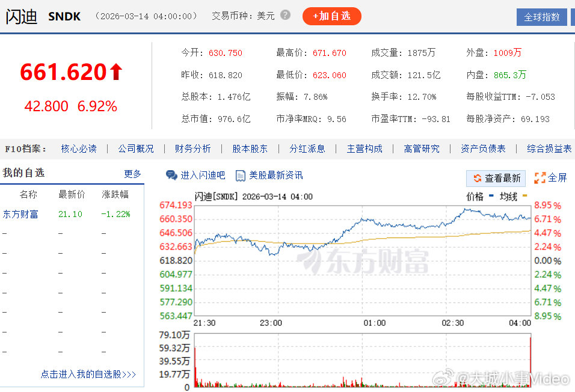View 高管研究 information
This screenshot has width=575, height=392.
coord(422,149)
